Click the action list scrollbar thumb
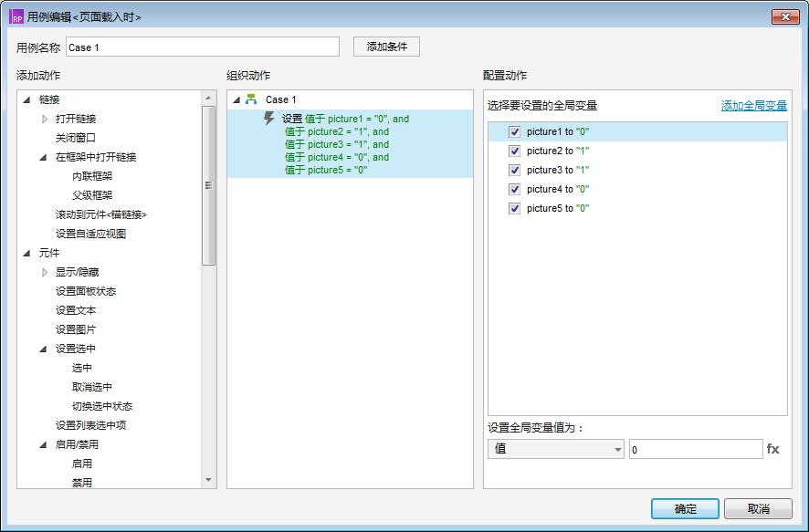 (x=208, y=185)
